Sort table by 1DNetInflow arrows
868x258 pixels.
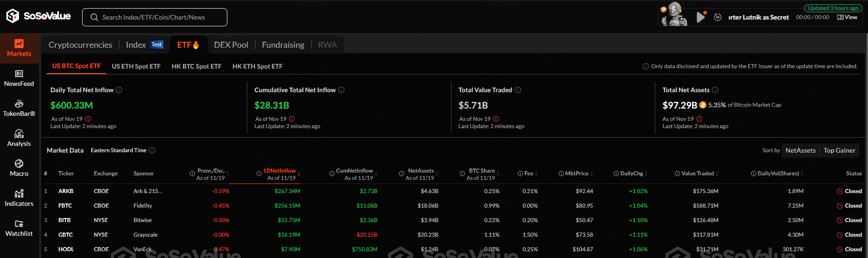point(299,174)
